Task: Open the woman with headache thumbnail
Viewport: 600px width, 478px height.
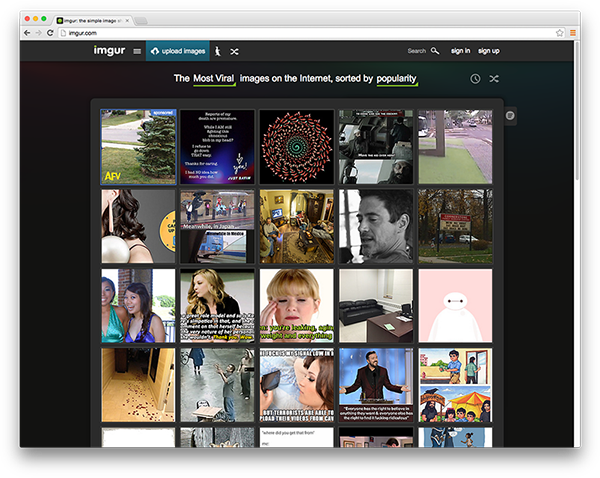Action: 297,305
